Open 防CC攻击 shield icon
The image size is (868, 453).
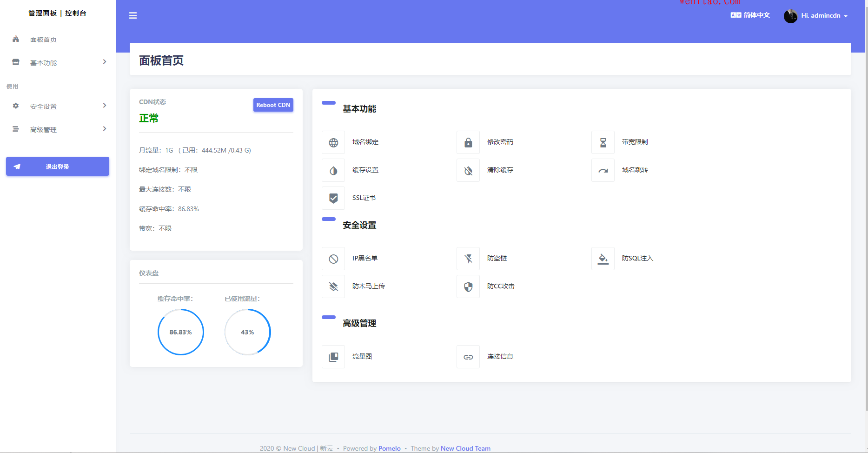[x=468, y=286]
